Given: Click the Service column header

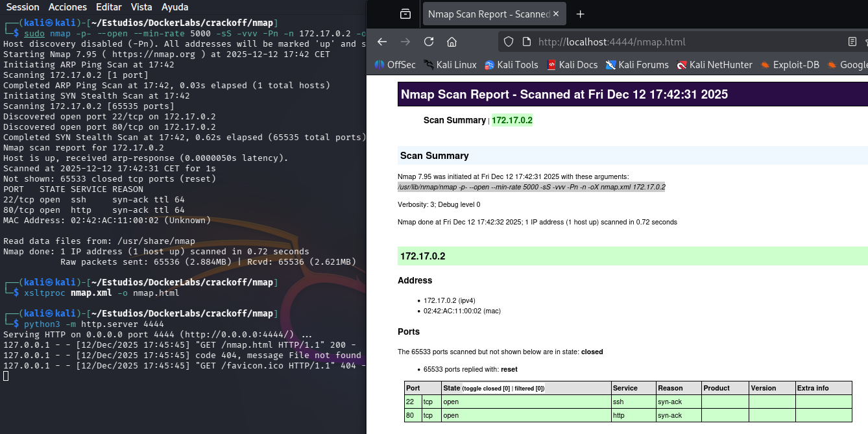Looking at the screenshot, I should click(x=633, y=388).
